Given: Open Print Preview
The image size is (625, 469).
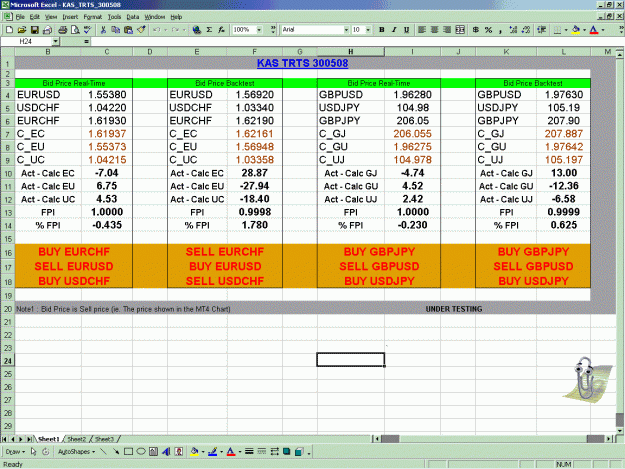Looking at the screenshot, I should [x=75, y=30].
